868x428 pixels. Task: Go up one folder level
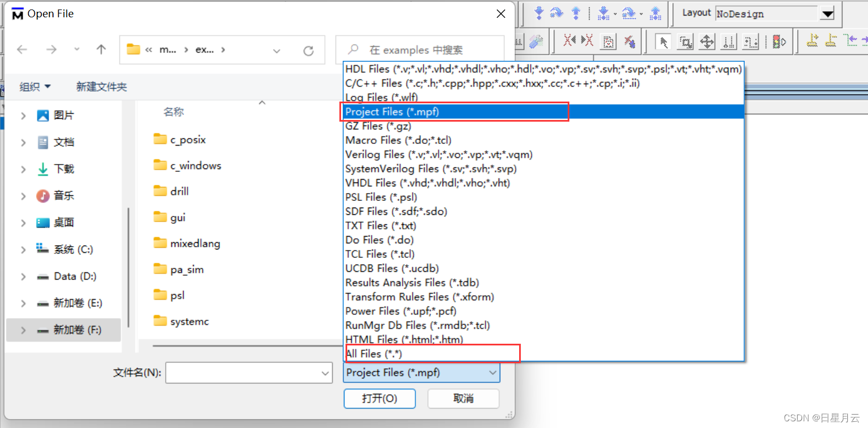101,50
